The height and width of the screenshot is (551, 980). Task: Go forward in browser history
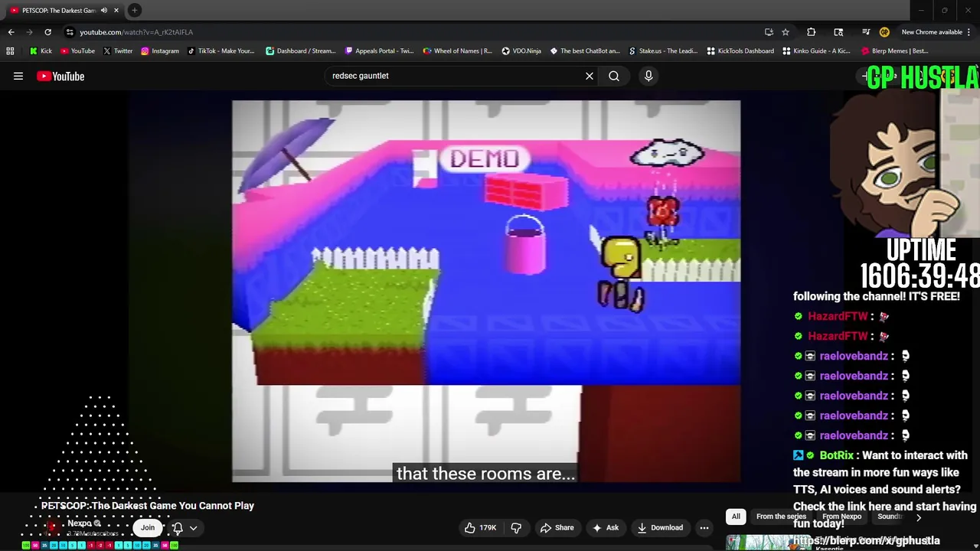(x=29, y=32)
